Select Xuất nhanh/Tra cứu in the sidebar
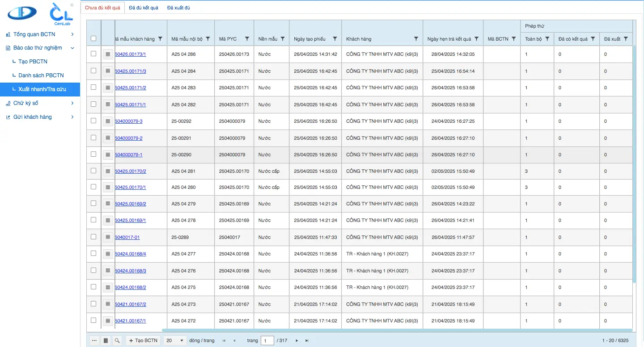This screenshot has width=644, height=347. point(40,89)
